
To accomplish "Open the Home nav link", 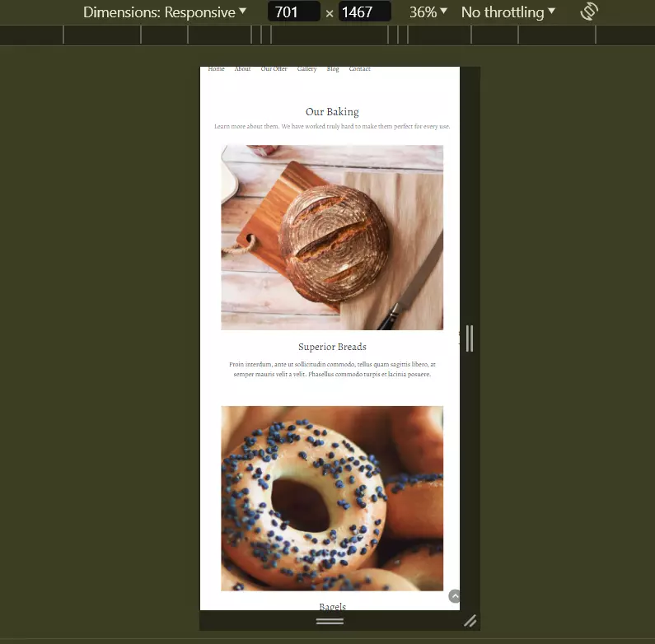I will coord(217,69).
